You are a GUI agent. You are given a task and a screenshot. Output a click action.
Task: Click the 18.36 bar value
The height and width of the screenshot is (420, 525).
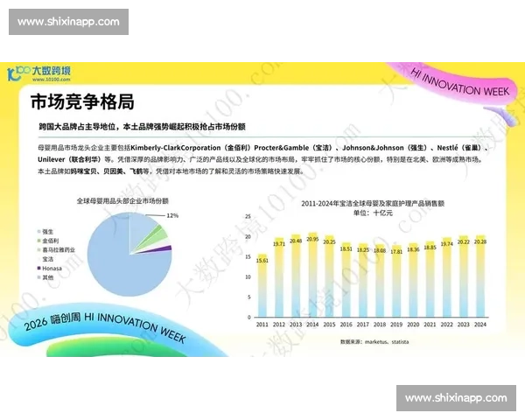[413, 249]
